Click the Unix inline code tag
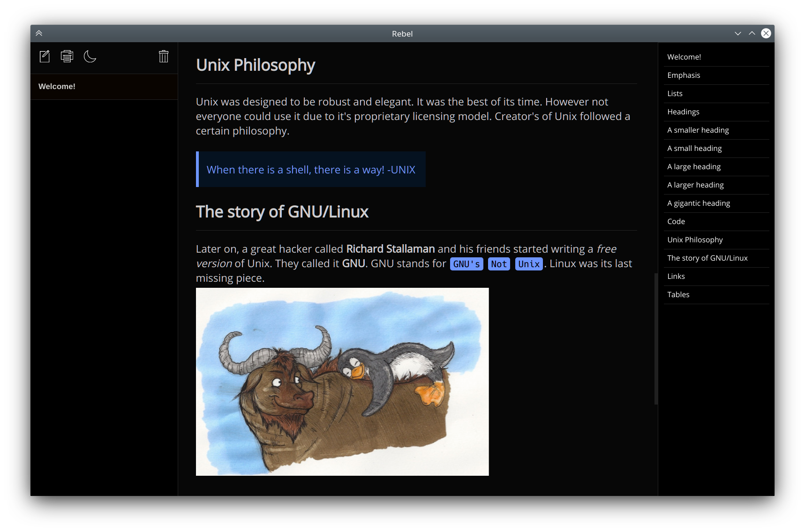 click(529, 264)
